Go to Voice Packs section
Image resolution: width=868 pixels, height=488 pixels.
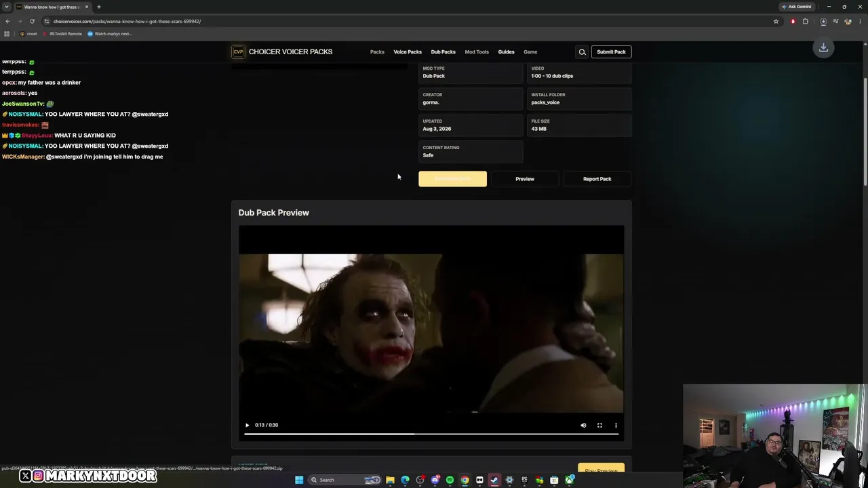(x=408, y=52)
